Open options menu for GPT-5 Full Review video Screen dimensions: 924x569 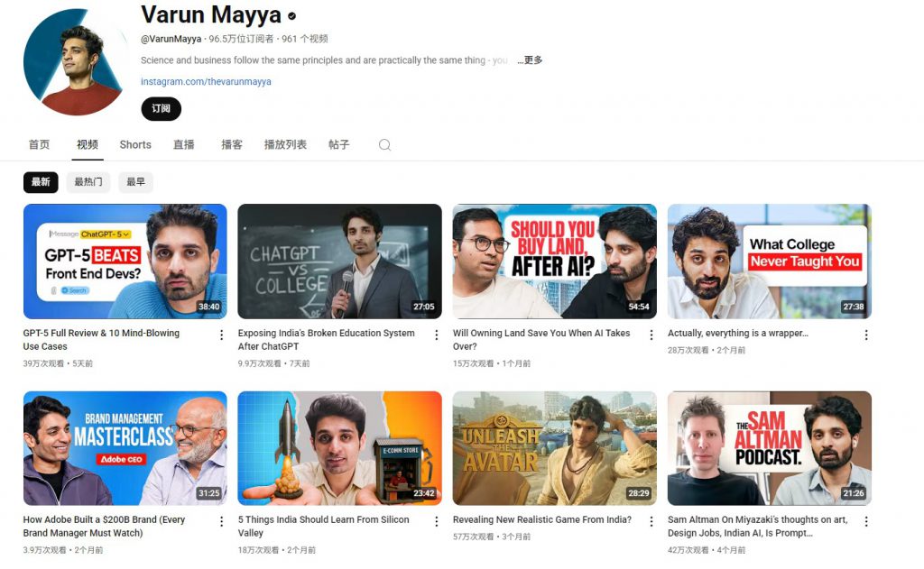point(222,335)
